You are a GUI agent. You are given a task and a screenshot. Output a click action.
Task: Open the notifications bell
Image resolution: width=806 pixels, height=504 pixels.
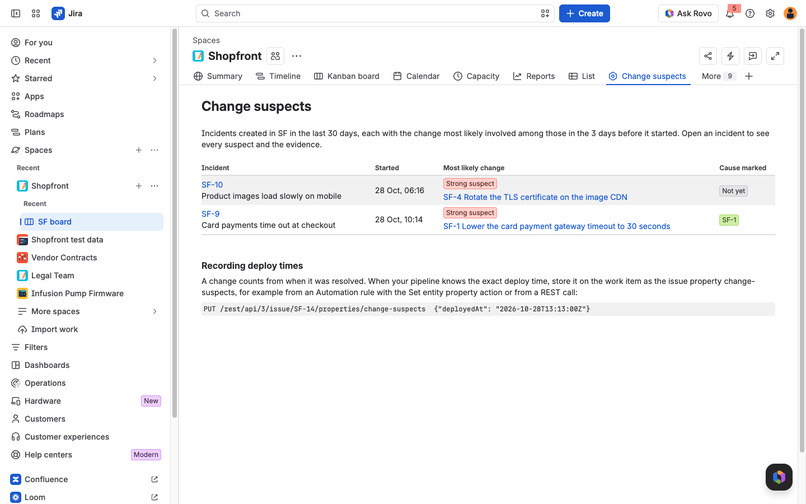(x=730, y=13)
